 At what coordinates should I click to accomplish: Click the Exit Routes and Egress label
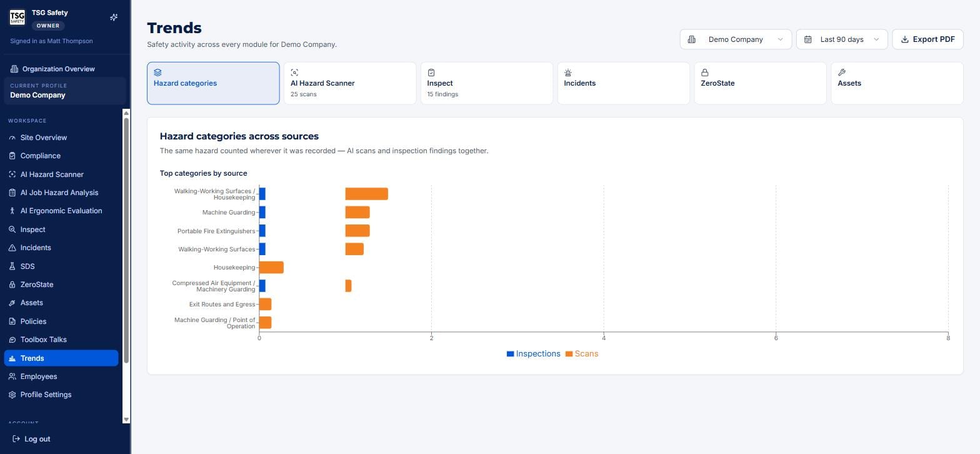222,305
